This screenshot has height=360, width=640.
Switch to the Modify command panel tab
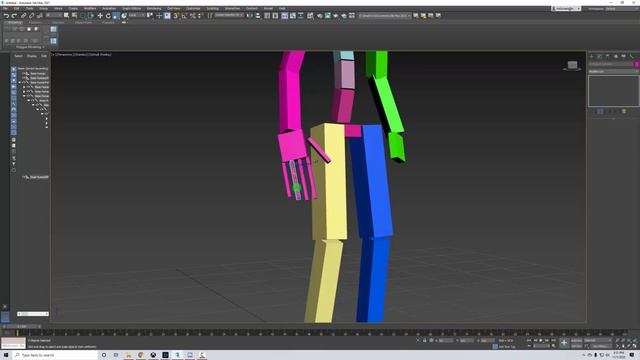coord(600,56)
